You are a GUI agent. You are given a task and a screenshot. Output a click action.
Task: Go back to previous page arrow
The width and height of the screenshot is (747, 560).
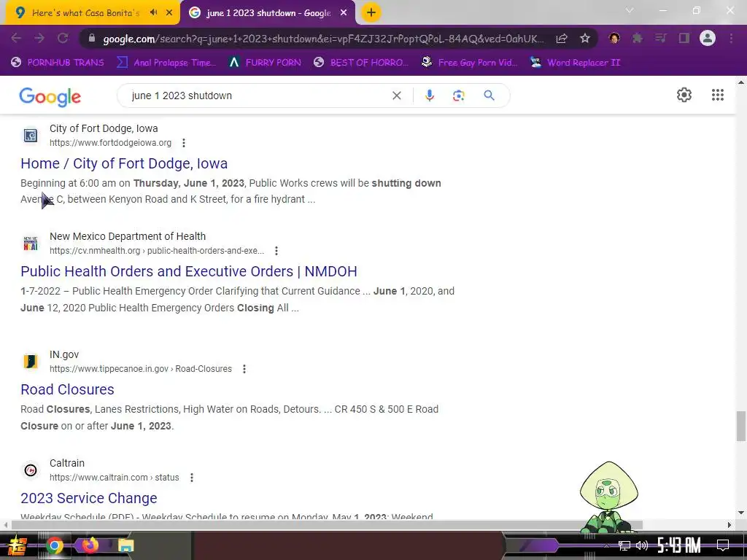pos(16,38)
